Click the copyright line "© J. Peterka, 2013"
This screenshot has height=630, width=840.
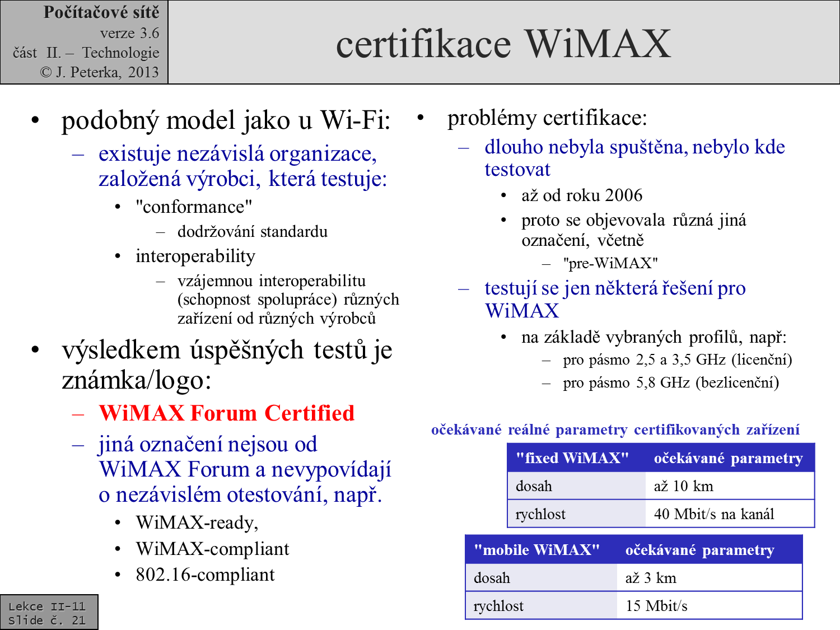[100, 72]
